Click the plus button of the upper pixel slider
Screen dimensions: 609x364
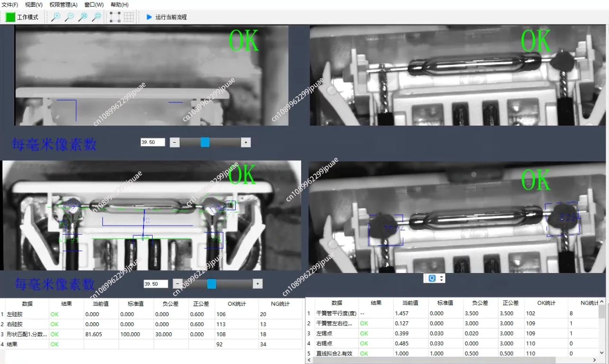click(x=245, y=142)
